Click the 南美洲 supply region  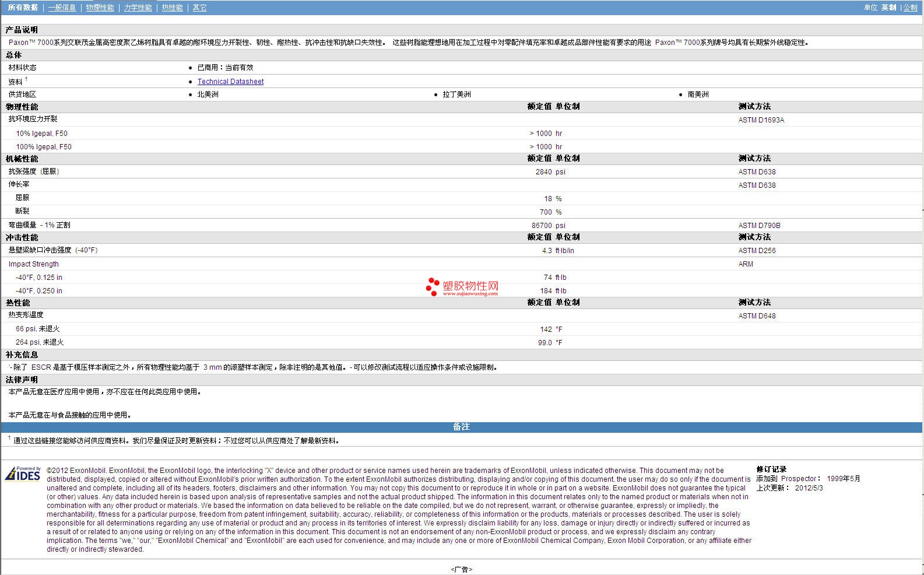(698, 94)
